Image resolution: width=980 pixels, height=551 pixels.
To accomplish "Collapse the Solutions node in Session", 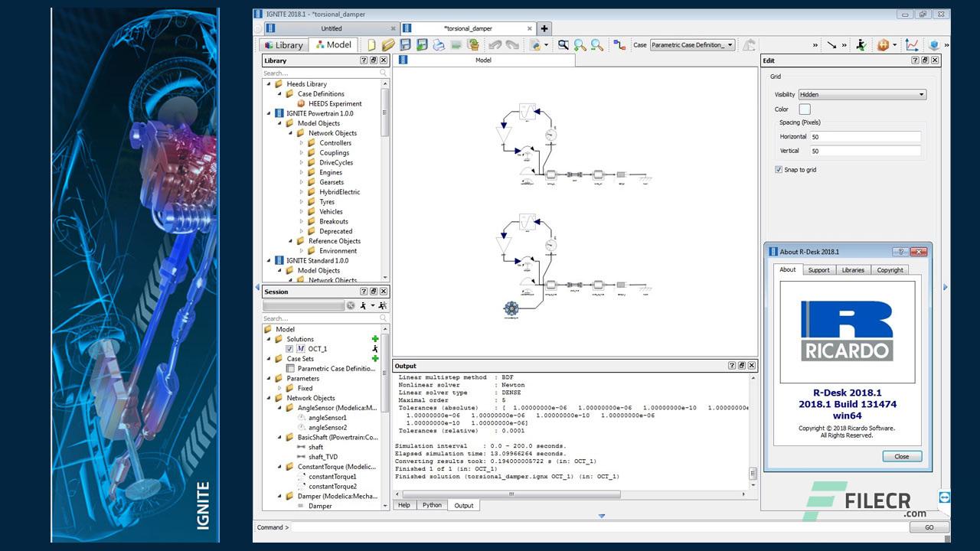I will [x=269, y=339].
